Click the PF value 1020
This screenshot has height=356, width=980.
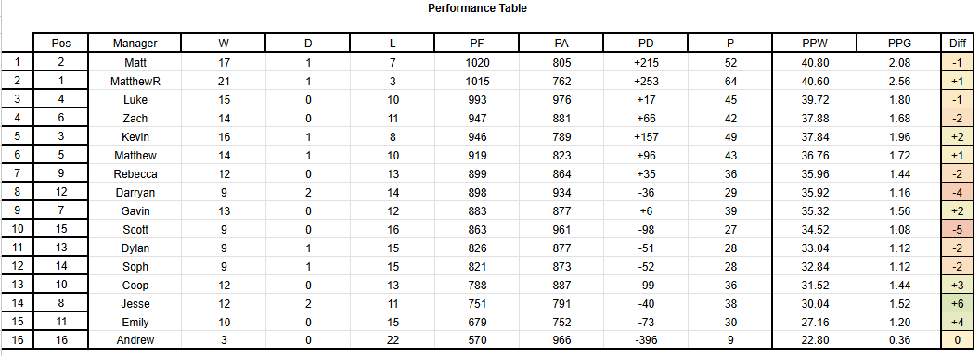477,62
